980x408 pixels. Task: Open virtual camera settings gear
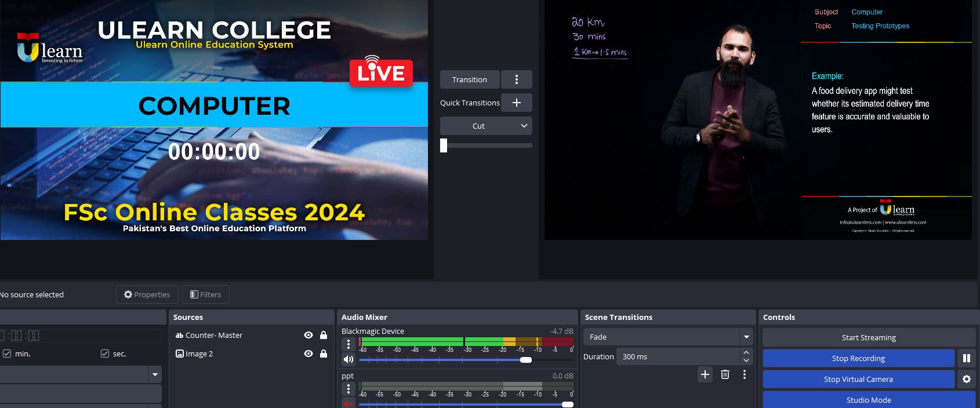[966, 379]
